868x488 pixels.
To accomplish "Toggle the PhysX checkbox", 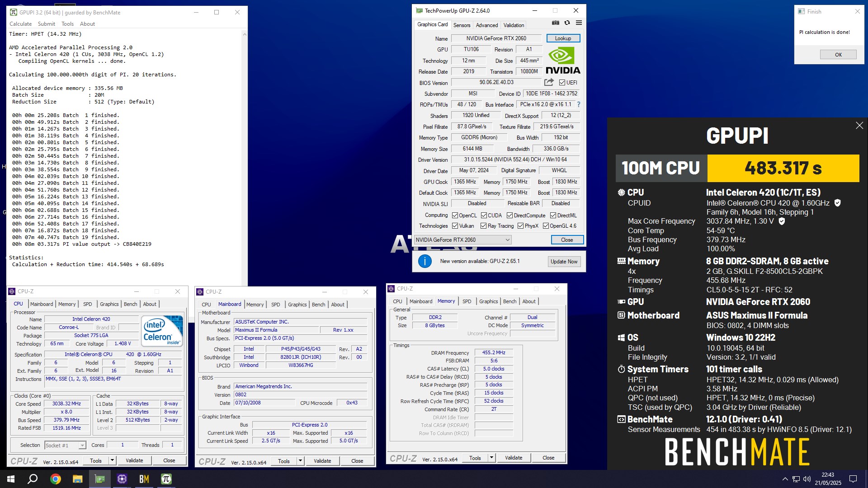I will click(x=520, y=226).
